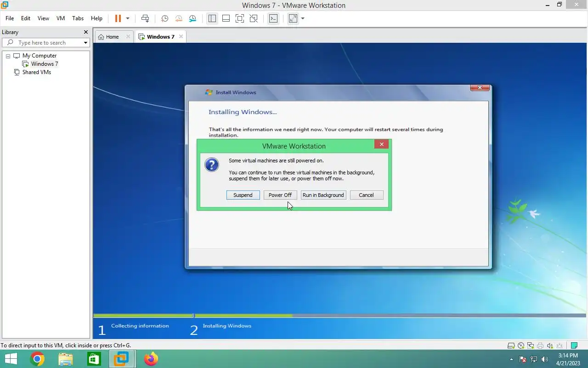This screenshot has width=588, height=368.
Task: Click the VMware Workstation taskbar icon
Action: click(x=122, y=359)
